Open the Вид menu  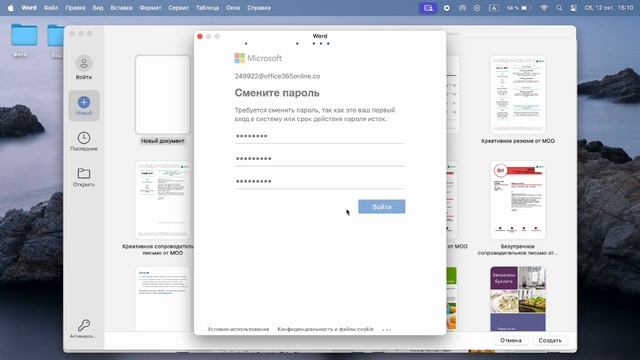click(x=98, y=8)
